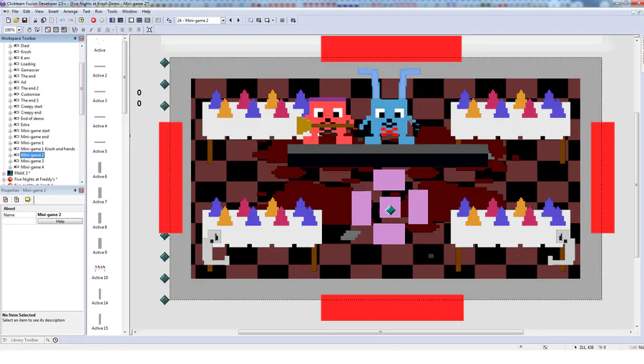Select the Customize frame in workspace
The height and width of the screenshot is (364, 644).
(30, 94)
